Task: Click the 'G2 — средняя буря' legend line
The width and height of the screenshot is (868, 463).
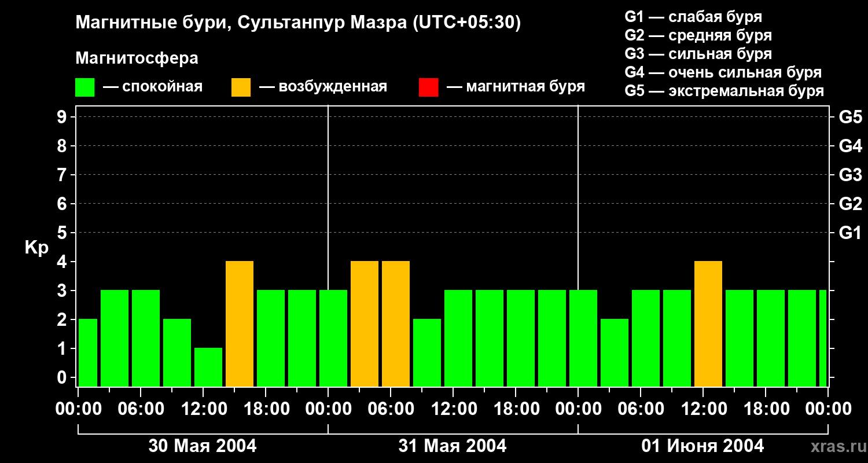Action: [x=698, y=35]
